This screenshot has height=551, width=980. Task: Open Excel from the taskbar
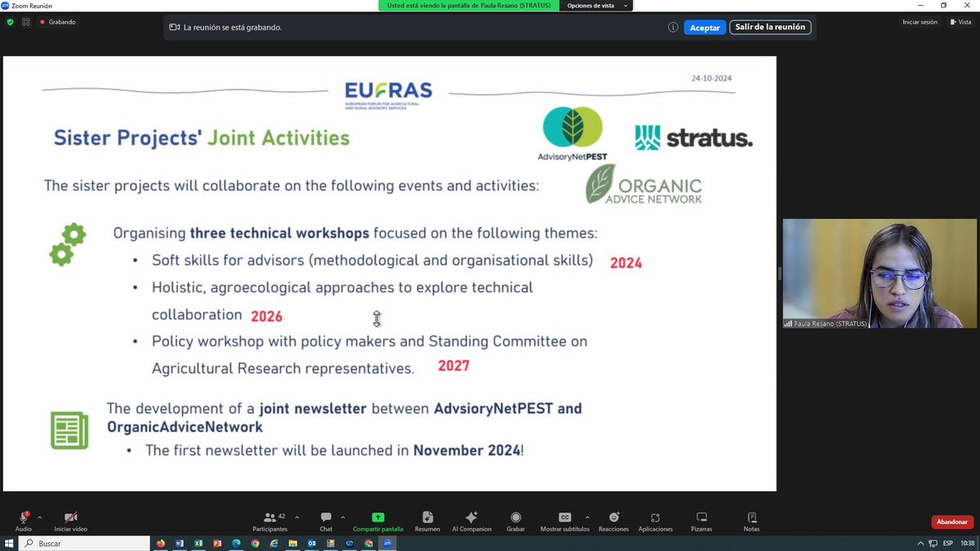(x=198, y=543)
